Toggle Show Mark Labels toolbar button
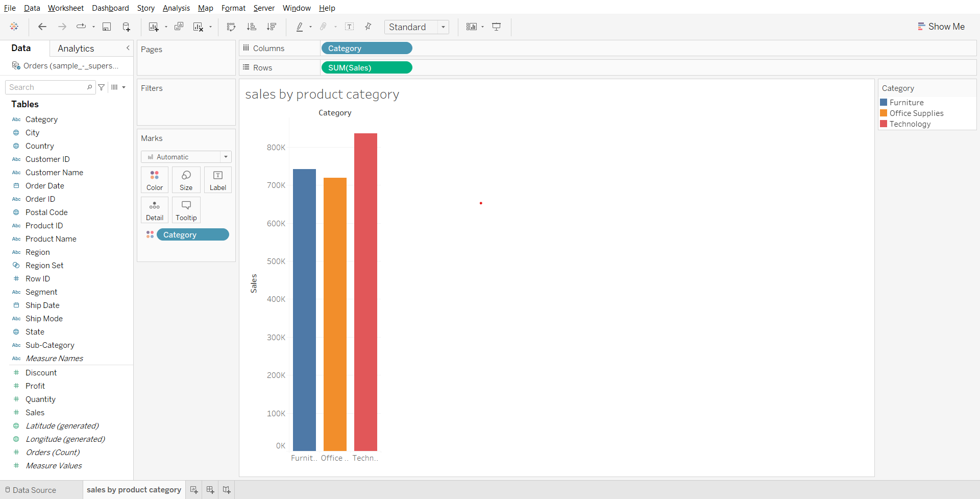 (x=350, y=27)
